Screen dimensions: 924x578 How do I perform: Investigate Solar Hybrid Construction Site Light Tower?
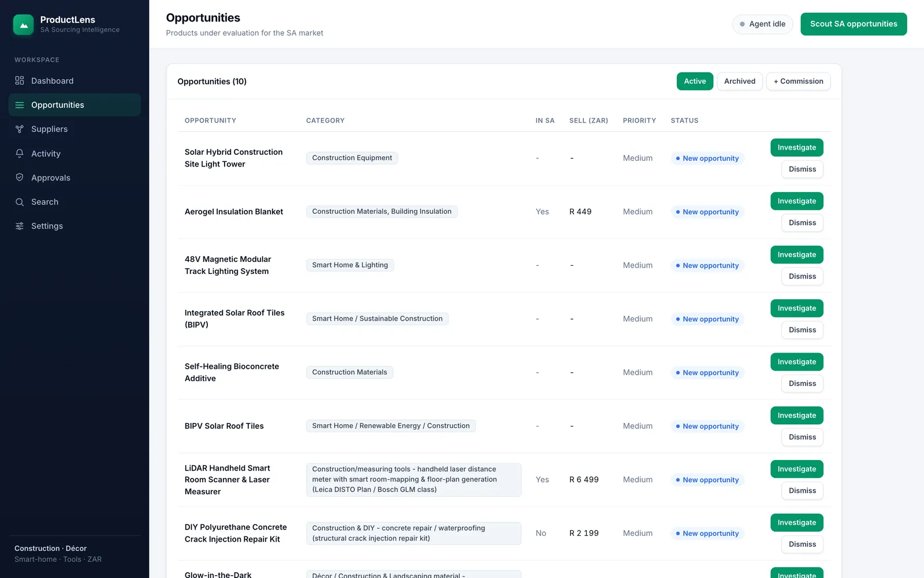pyautogui.click(x=796, y=147)
